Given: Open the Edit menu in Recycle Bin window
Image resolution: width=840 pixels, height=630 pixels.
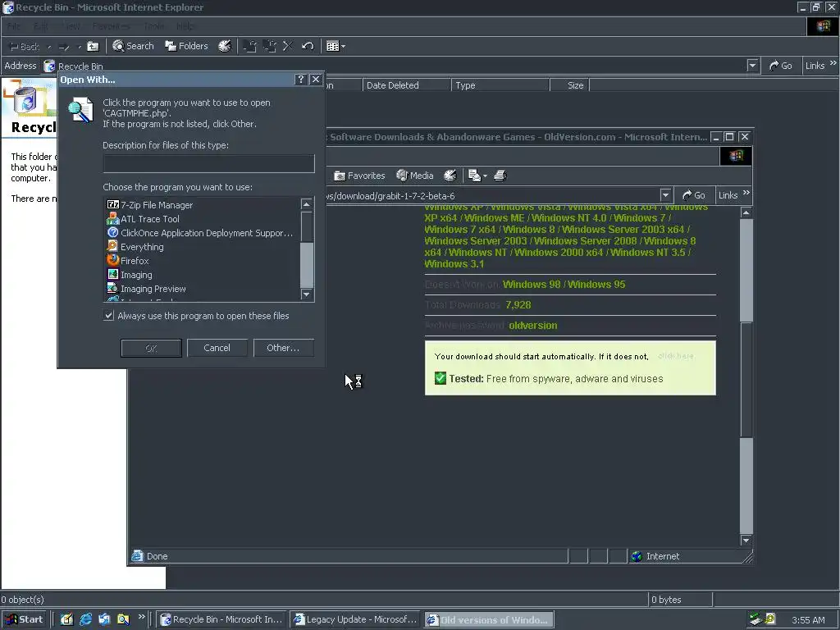Looking at the screenshot, I should click(41, 26).
